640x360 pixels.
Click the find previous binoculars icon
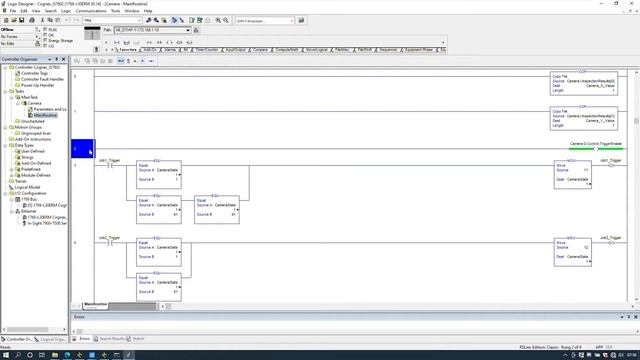[149, 20]
